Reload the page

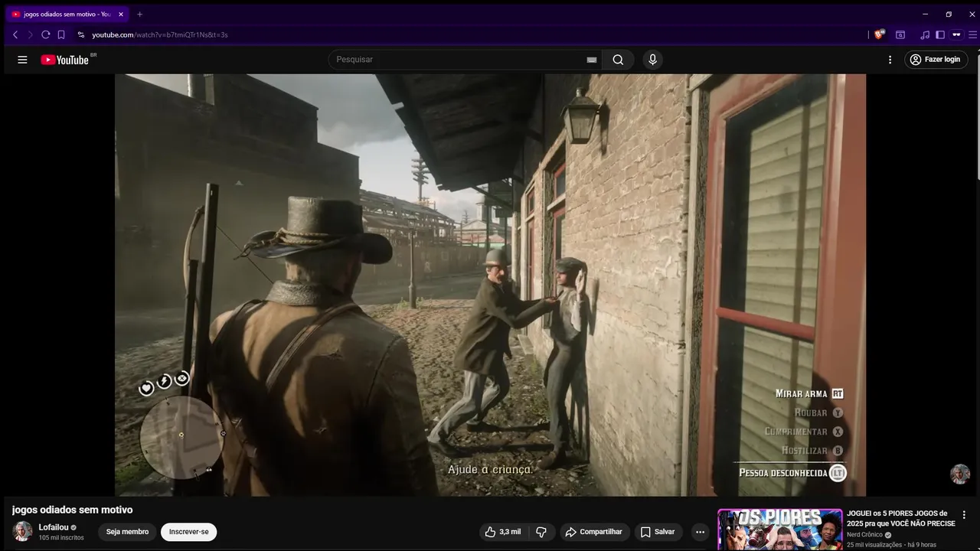coord(46,34)
